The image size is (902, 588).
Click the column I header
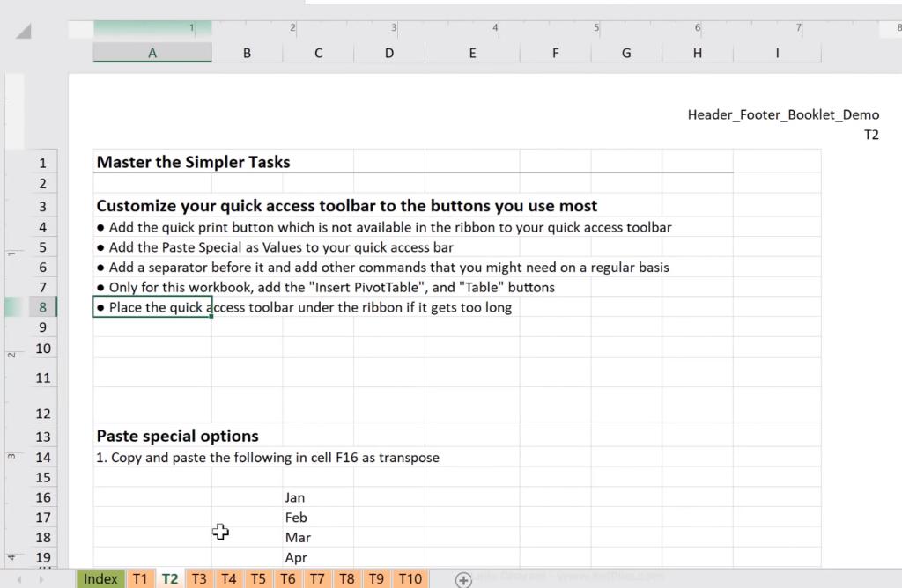(777, 53)
